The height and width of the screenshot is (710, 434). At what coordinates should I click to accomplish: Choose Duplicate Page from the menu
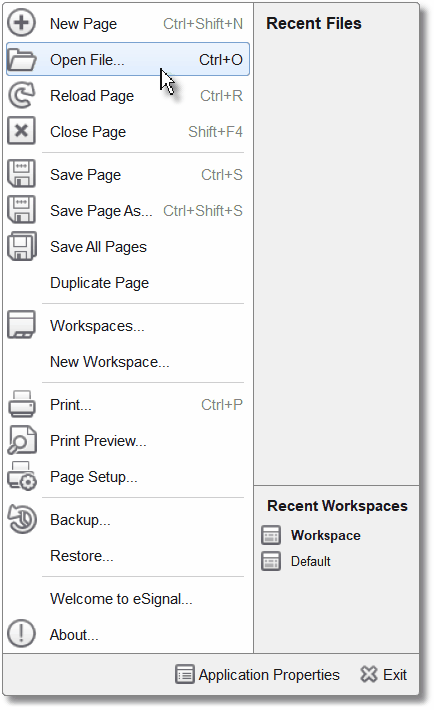[128, 283]
